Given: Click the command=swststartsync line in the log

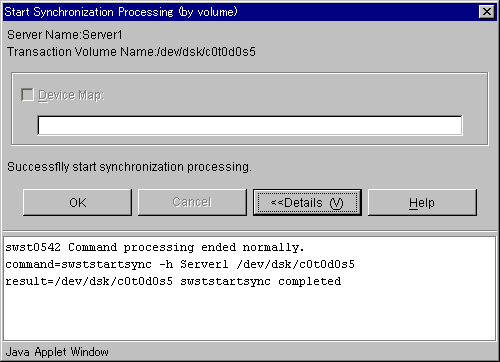Looking at the screenshot, I should click(x=180, y=265).
